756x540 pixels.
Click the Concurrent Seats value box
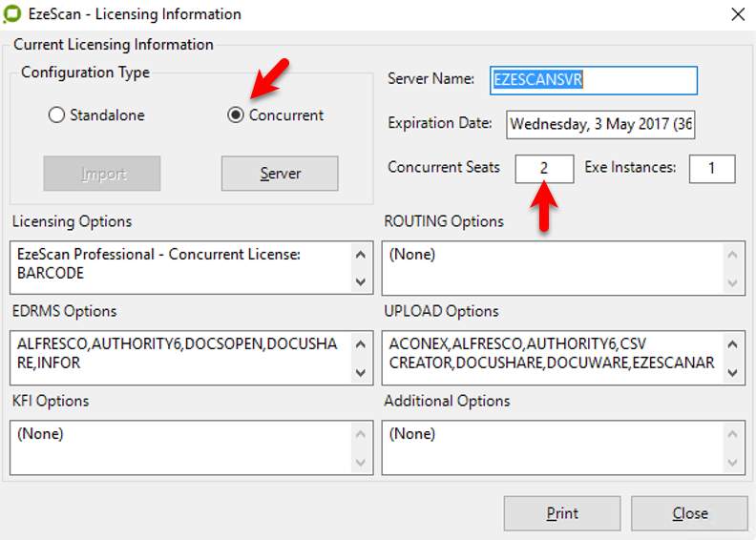544,169
